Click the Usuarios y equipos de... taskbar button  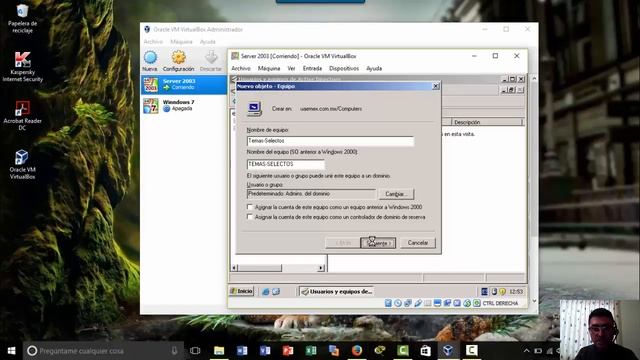337,291
